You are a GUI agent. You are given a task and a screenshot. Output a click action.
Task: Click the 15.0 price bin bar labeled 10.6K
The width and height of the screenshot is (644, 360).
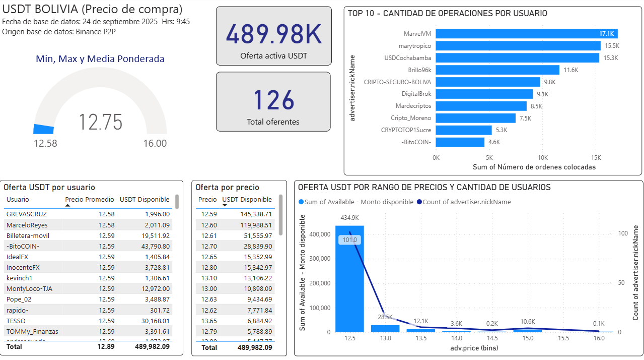click(x=528, y=330)
